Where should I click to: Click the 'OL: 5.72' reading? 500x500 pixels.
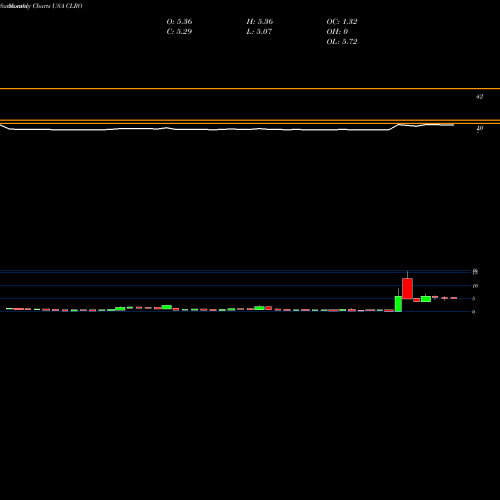point(342,42)
